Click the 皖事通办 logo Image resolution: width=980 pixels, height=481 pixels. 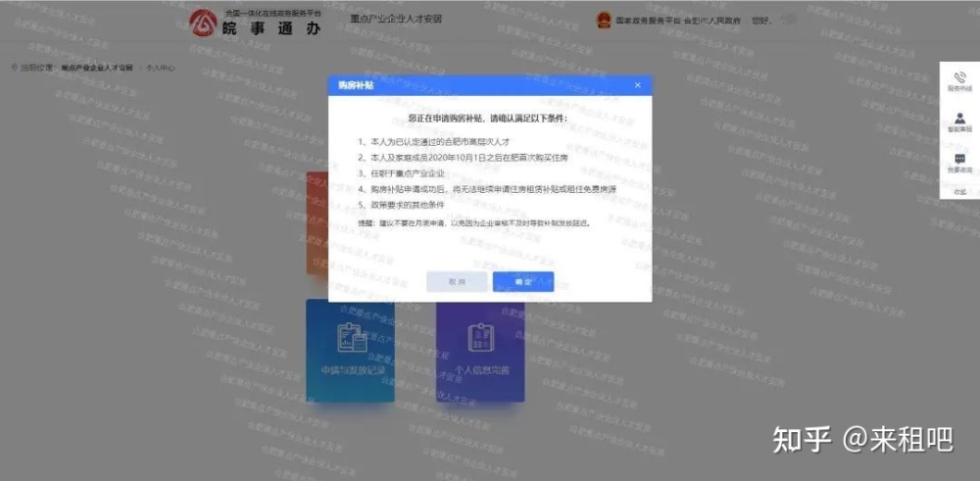(256, 23)
